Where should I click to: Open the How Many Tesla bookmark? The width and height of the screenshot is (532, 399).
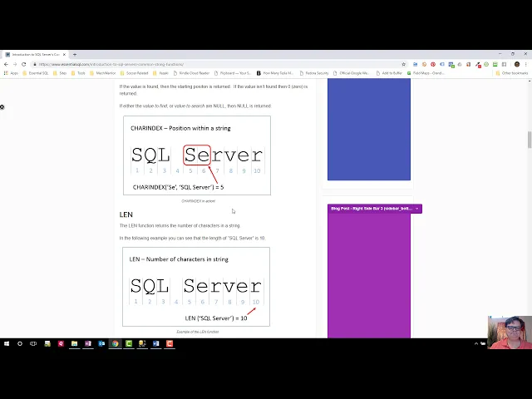tap(274, 73)
